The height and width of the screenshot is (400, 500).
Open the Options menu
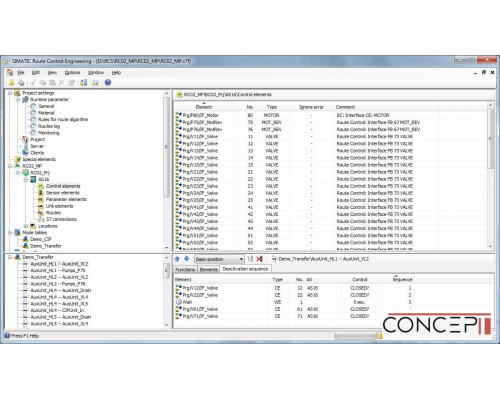pyautogui.click(x=72, y=73)
